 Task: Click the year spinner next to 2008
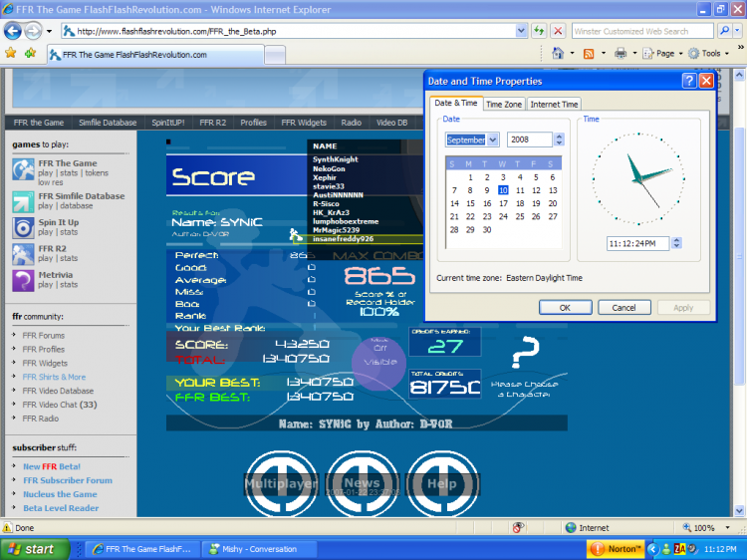point(559,140)
